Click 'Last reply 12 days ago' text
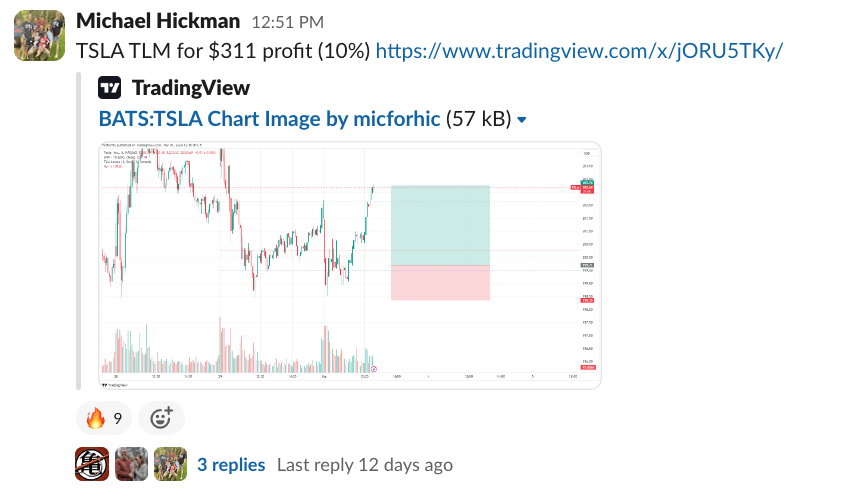This screenshot has height=494, width=860. point(364,465)
